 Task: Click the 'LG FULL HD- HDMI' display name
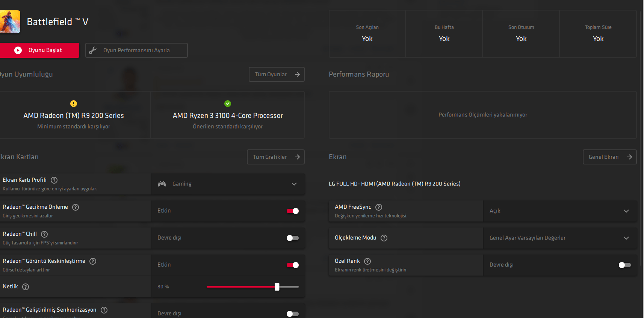395,184
